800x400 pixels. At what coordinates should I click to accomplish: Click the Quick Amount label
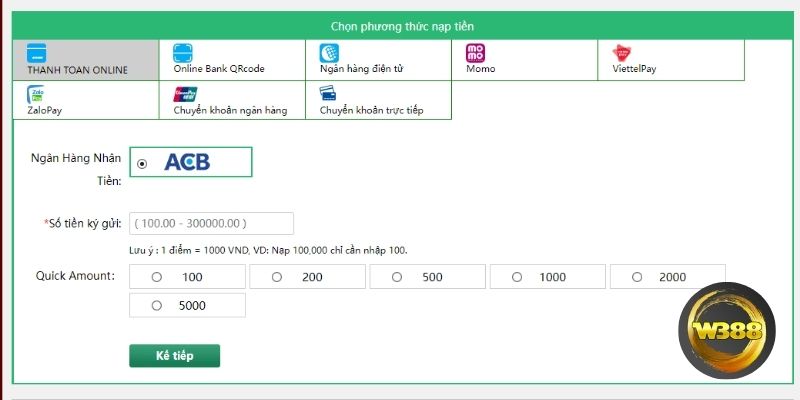click(x=75, y=276)
